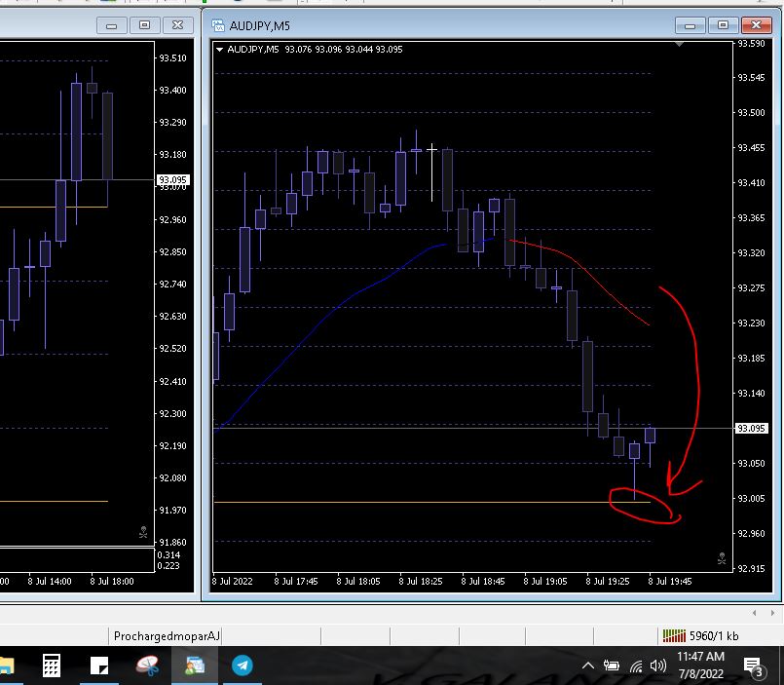Click the white candle near 8 Jul 18:25

pos(432,172)
